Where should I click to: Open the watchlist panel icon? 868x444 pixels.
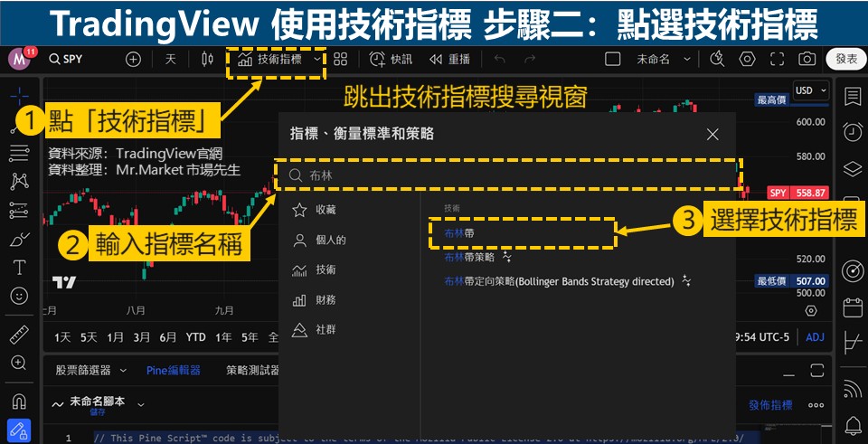click(852, 97)
